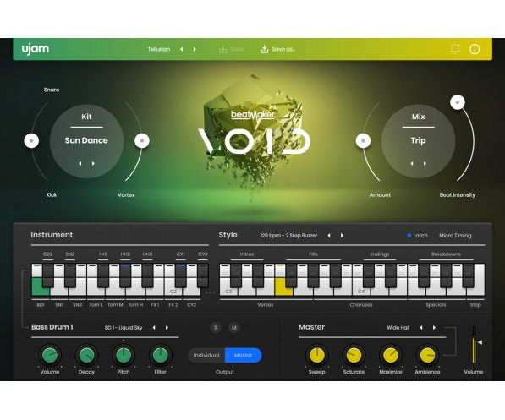This screenshot has width=505, height=420.
Task: Select next Bass Drum 1 sample
Action: point(167,328)
